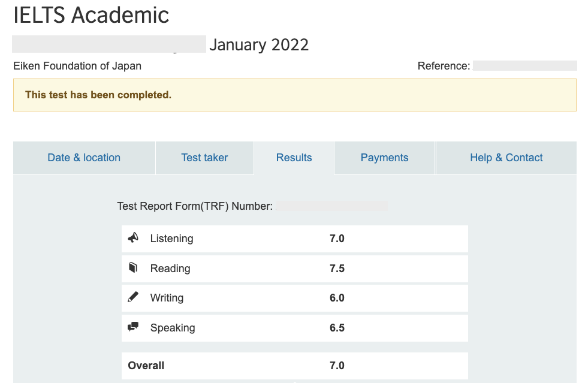Click the January 2022 test date text
This screenshot has width=588, height=383.
pos(259,45)
